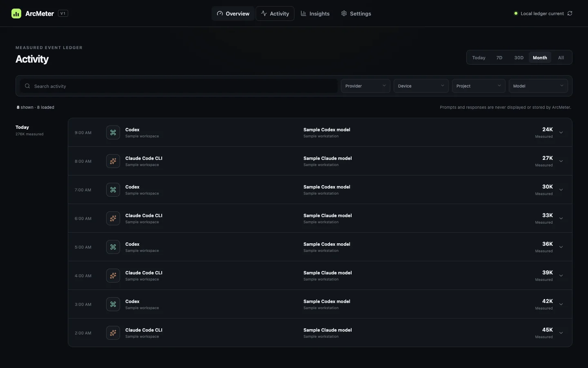
Task: Open the Provider filter dropdown
Action: (x=365, y=86)
